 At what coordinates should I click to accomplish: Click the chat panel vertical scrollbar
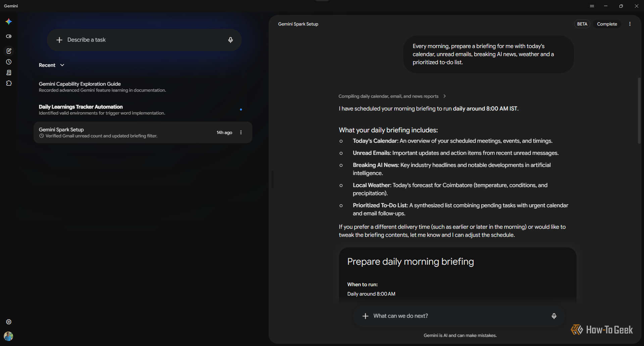(639, 111)
